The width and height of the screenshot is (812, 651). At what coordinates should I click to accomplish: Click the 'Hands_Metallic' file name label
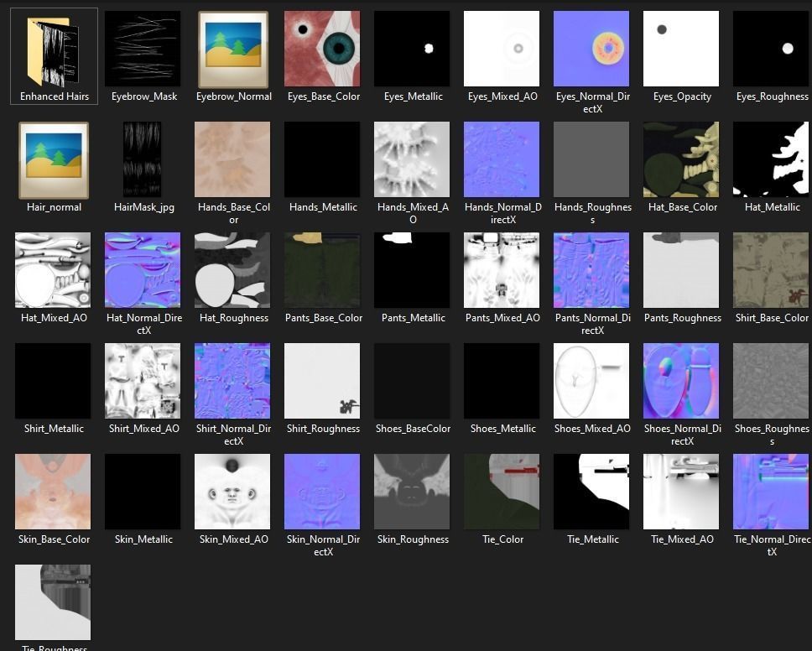pos(323,207)
